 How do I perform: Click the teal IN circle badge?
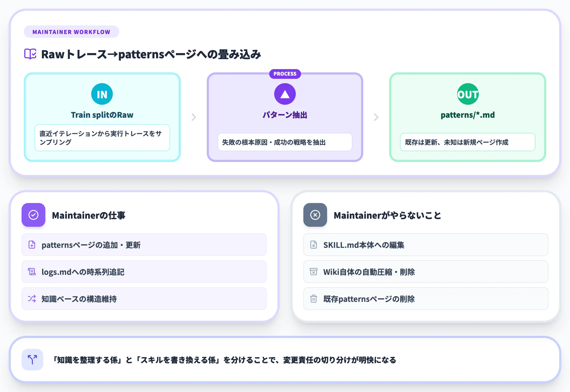[102, 94]
